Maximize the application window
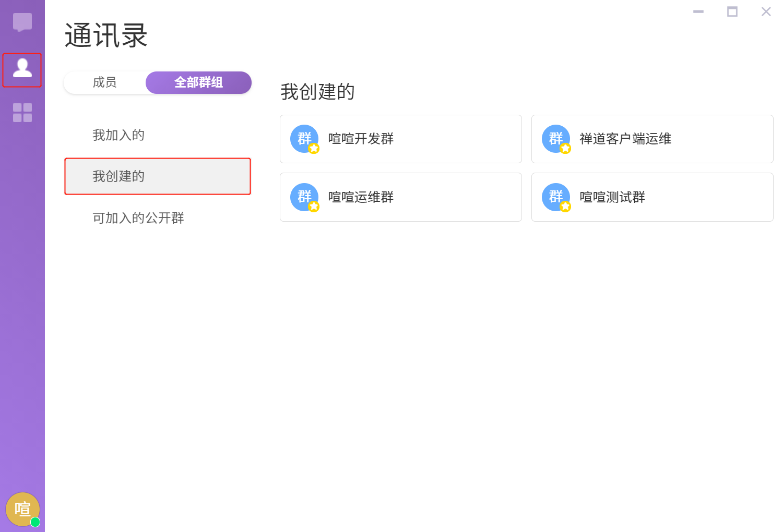 pos(732,11)
